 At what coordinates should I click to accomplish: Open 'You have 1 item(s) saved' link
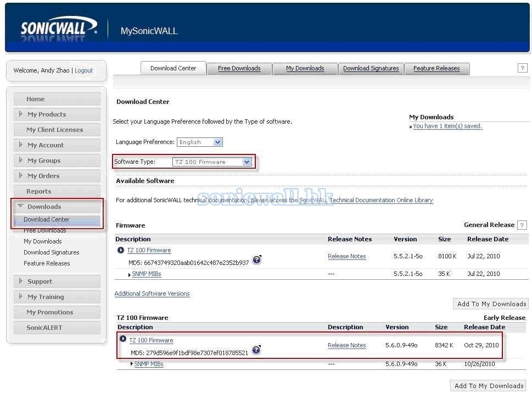pos(447,126)
